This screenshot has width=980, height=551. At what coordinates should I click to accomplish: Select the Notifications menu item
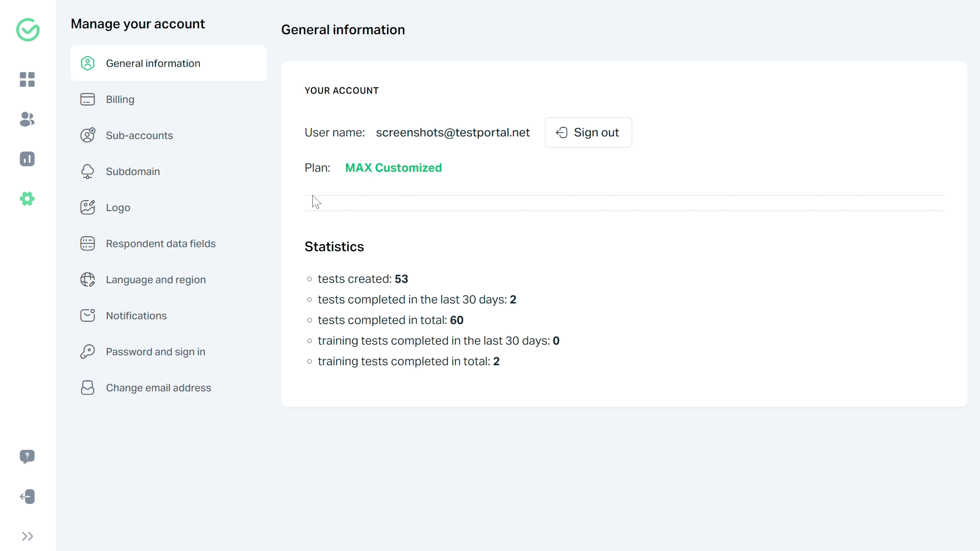[x=136, y=315]
